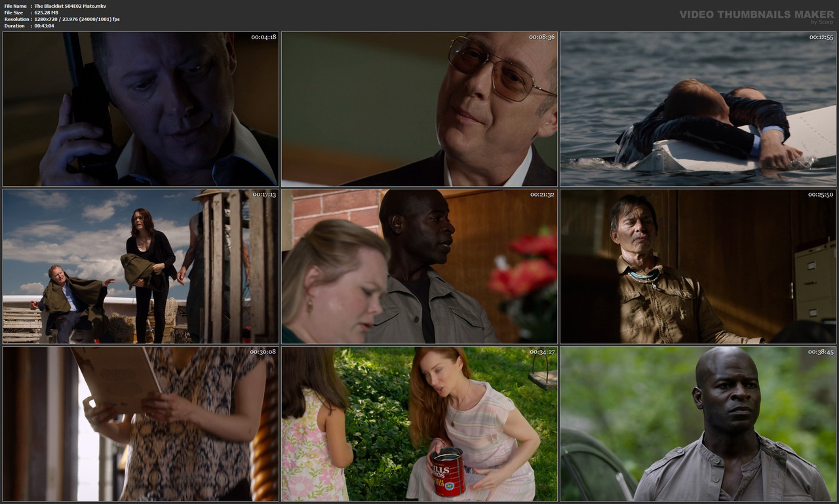The image size is (839, 504).
Task: Select the thumbnail stamped 00:21:32
Action: coord(419,267)
